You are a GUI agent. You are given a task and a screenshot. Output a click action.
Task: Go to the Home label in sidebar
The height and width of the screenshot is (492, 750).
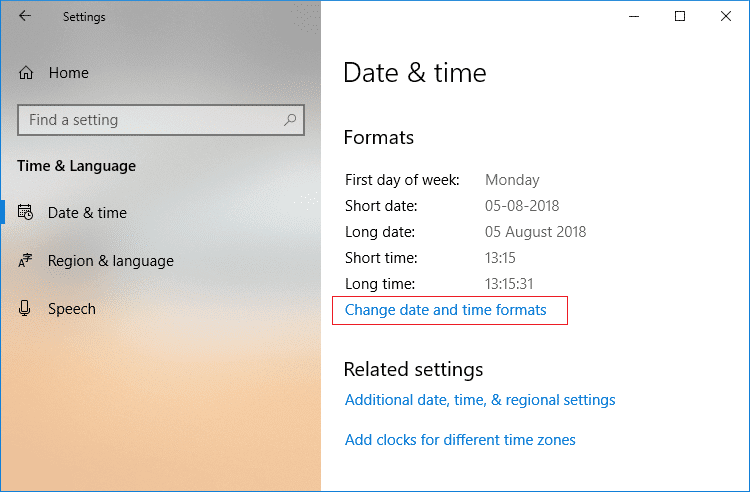click(69, 73)
